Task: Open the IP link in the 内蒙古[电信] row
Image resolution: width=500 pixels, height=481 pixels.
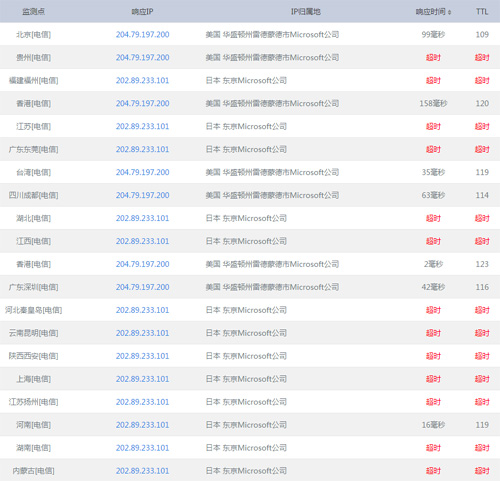Action: coord(143,471)
